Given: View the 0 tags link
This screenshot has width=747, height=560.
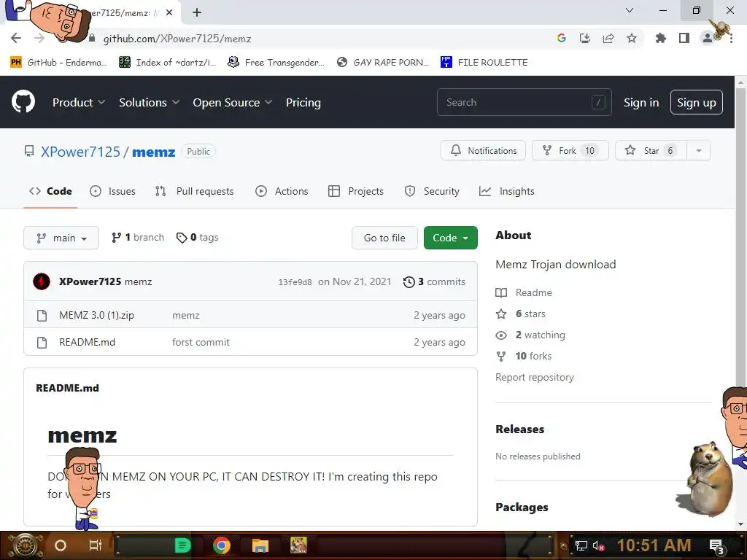Looking at the screenshot, I should (x=197, y=237).
